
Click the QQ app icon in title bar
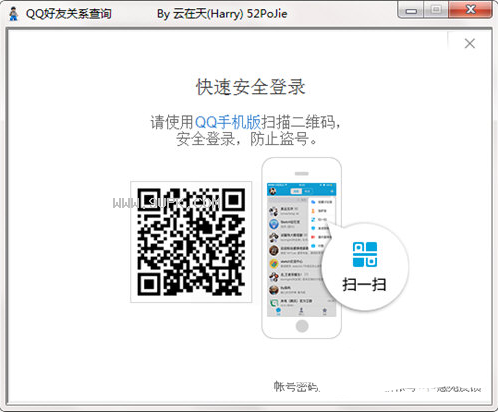(13, 14)
